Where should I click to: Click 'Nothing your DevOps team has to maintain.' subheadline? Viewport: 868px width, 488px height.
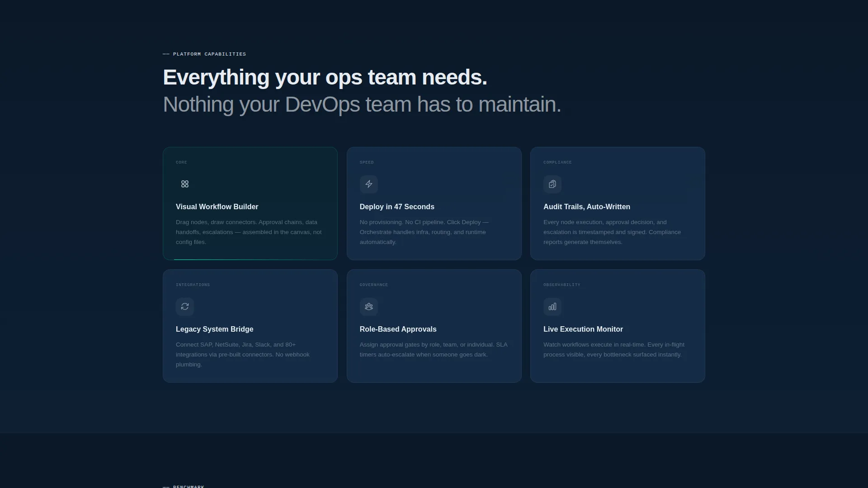click(x=362, y=104)
